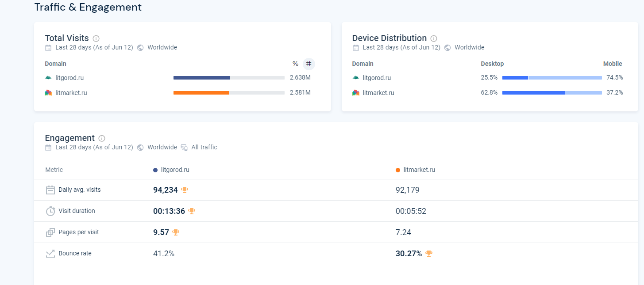Click the litmarket.ru column header in Engagement
The height and width of the screenshot is (285, 644).
pyautogui.click(x=419, y=170)
